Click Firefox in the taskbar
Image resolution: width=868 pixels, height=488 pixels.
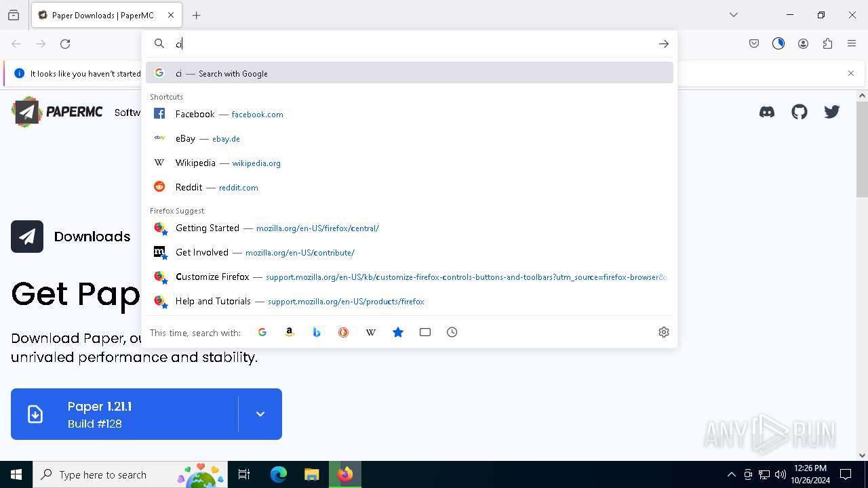coord(345,474)
